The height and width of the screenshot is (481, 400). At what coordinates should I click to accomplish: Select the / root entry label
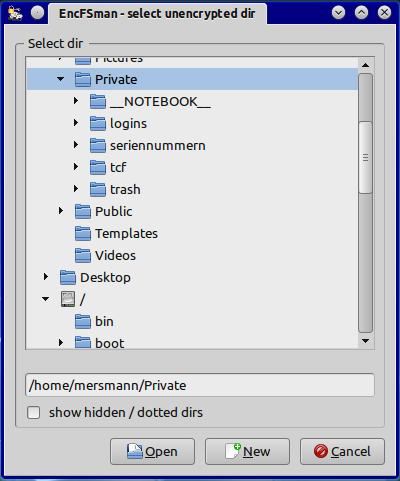click(x=82, y=300)
